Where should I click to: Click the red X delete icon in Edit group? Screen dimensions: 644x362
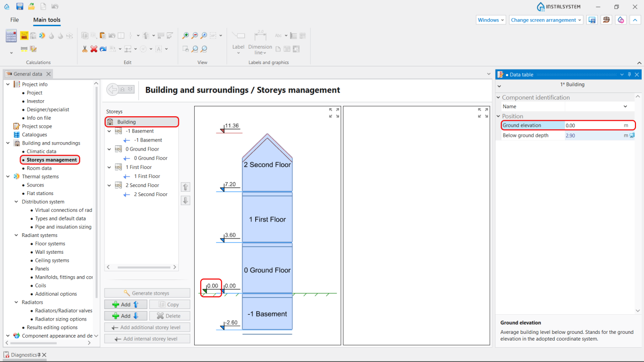[94, 49]
